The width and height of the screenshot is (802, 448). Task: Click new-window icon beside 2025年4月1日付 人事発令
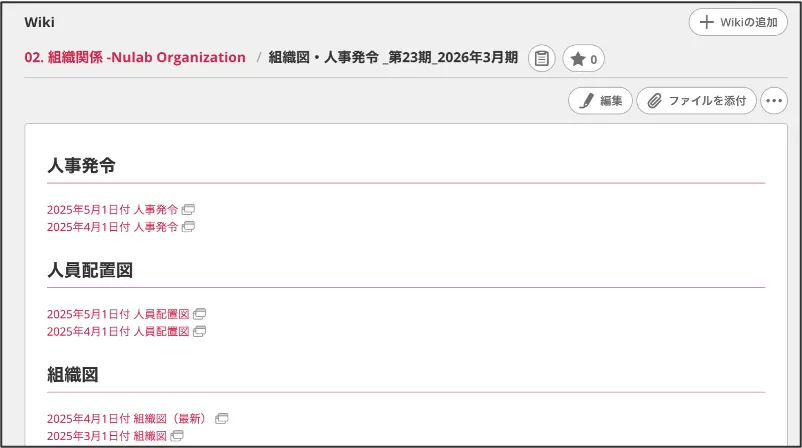click(x=188, y=227)
